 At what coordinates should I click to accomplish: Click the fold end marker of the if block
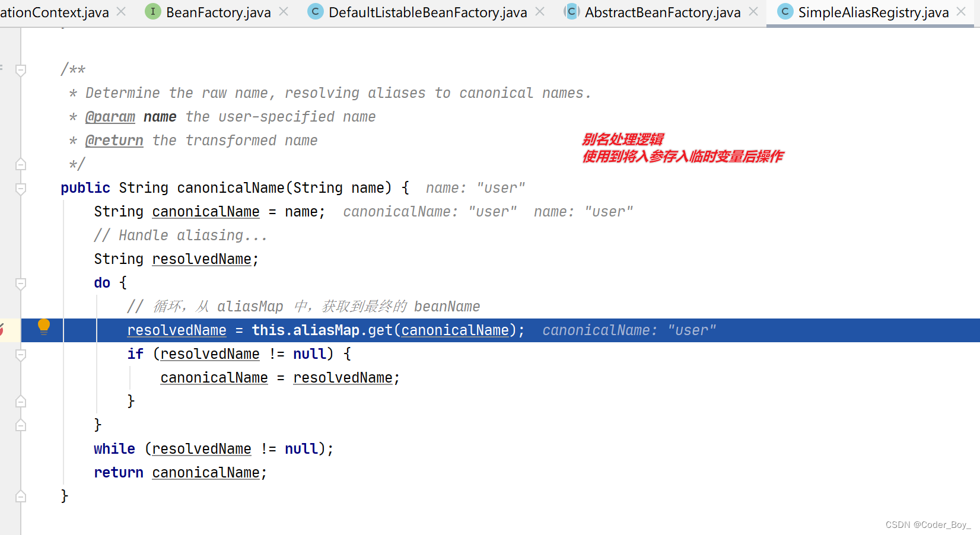coord(21,402)
